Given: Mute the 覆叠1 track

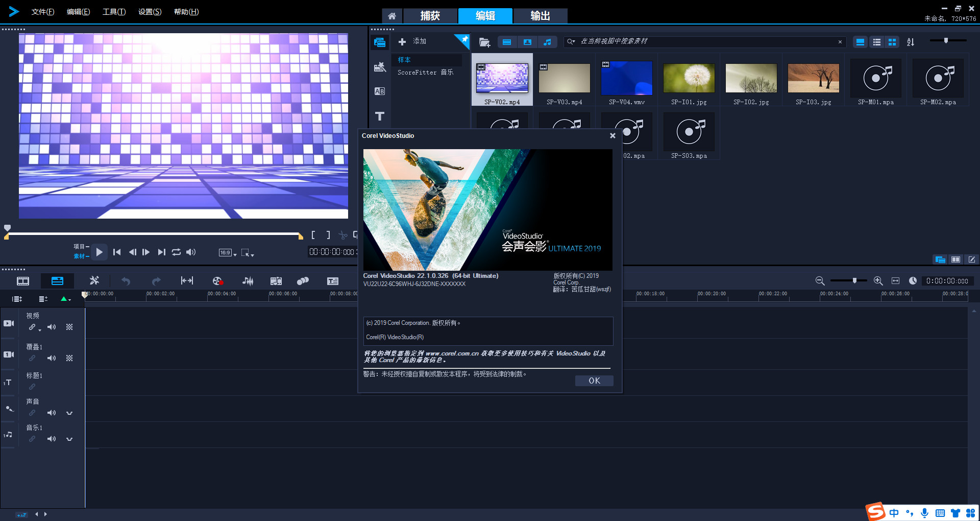Looking at the screenshot, I should pos(52,358).
